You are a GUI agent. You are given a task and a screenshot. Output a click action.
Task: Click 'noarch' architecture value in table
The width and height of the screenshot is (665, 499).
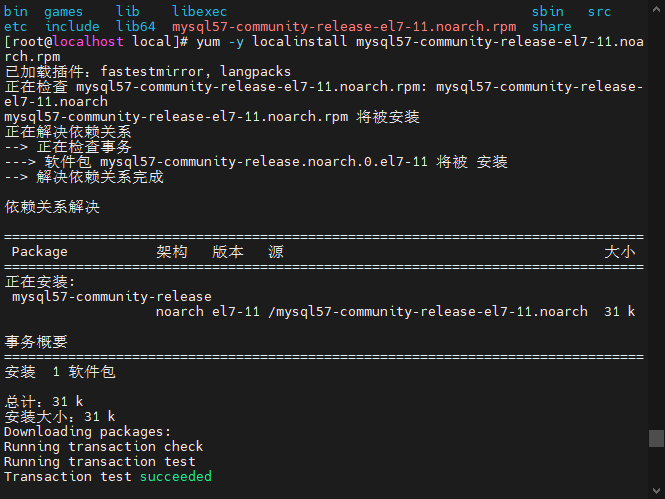pos(179,312)
